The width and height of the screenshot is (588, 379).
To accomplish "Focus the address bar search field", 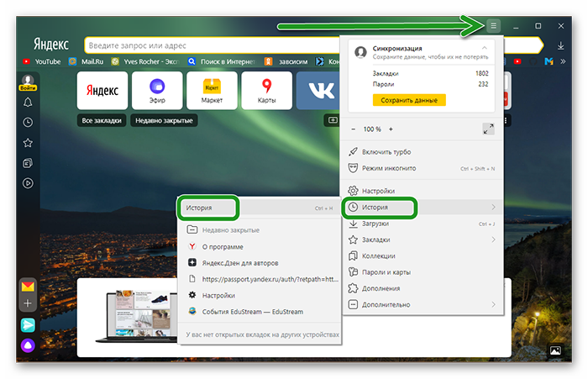I will click(212, 45).
